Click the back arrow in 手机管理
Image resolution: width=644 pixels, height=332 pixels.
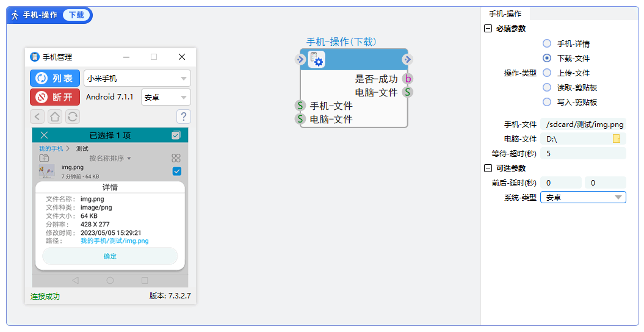[x=38, y=117]
